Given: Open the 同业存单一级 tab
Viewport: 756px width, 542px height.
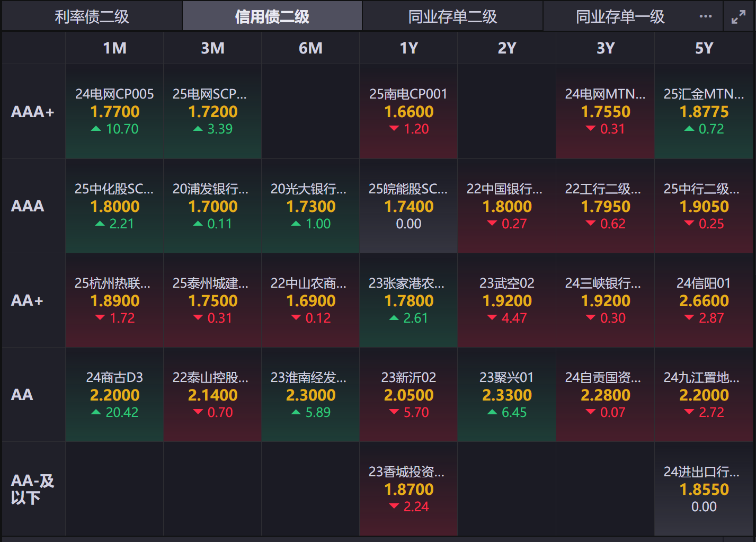Looking at the screenshot, I should [620, 16].
